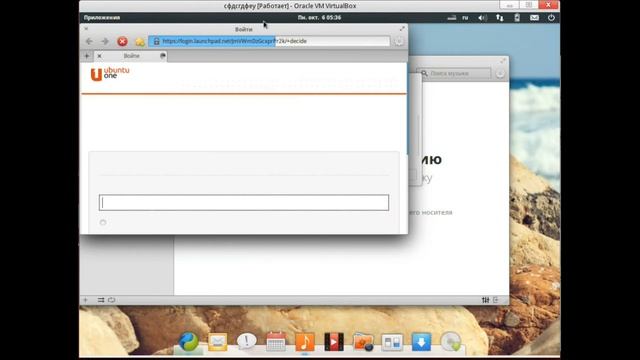
Task: Select the radio button below the text field
Action: [x=103, y=222]
